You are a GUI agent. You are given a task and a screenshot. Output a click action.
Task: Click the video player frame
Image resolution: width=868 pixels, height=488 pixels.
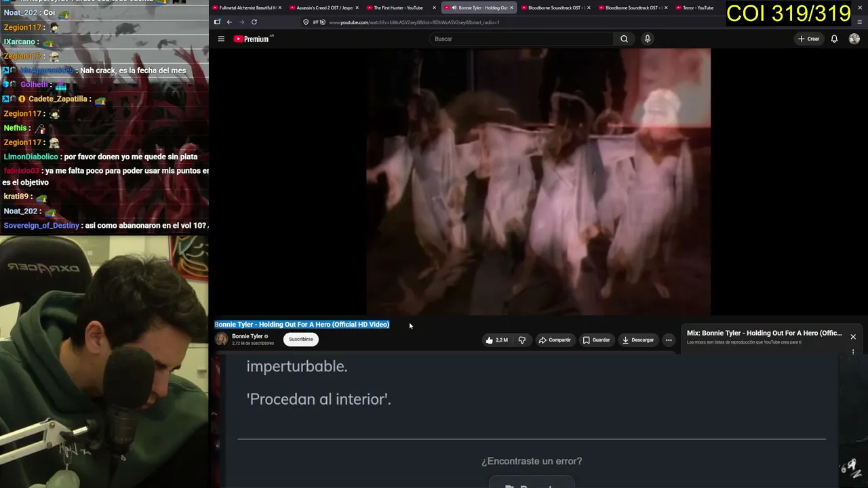tap(538, 182)
